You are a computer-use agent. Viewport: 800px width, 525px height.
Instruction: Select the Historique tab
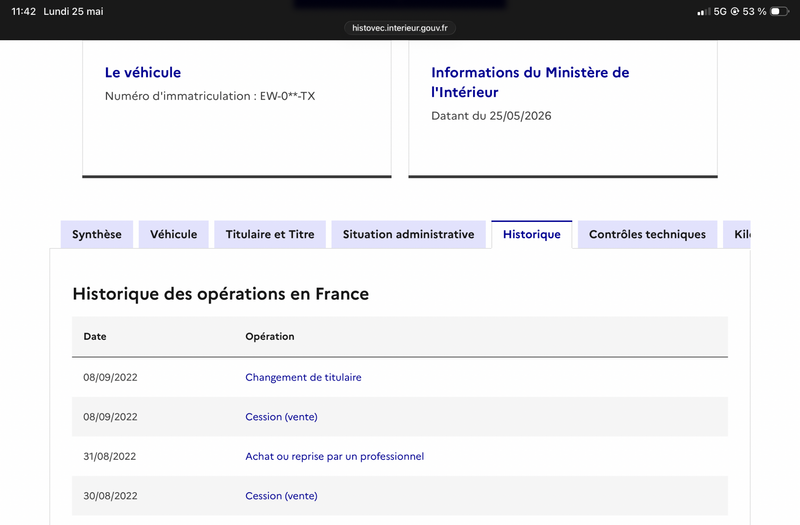pyautogui.click(x=532, y=235)
